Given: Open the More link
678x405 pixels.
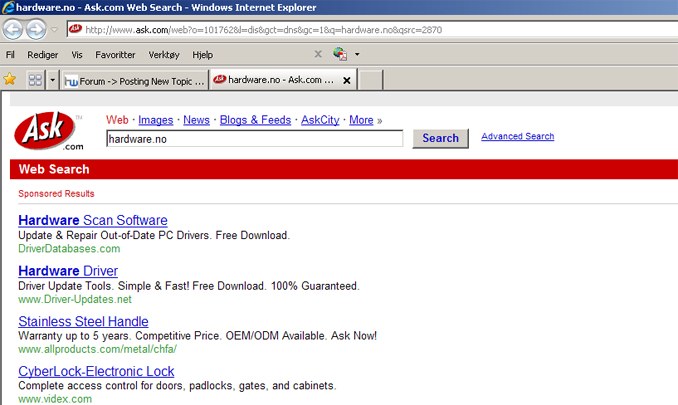Looking at the screenshot, I should pyautogui.click(x=361, y=120).
